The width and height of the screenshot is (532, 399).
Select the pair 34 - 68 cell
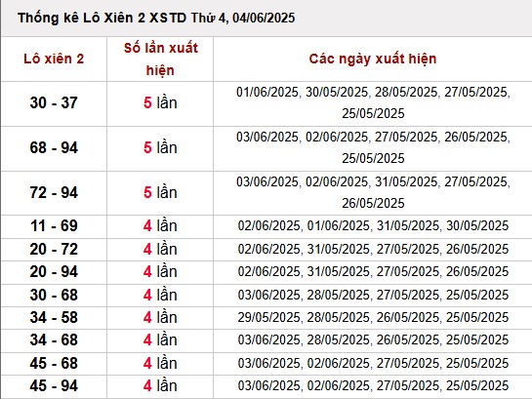point(54,340)
